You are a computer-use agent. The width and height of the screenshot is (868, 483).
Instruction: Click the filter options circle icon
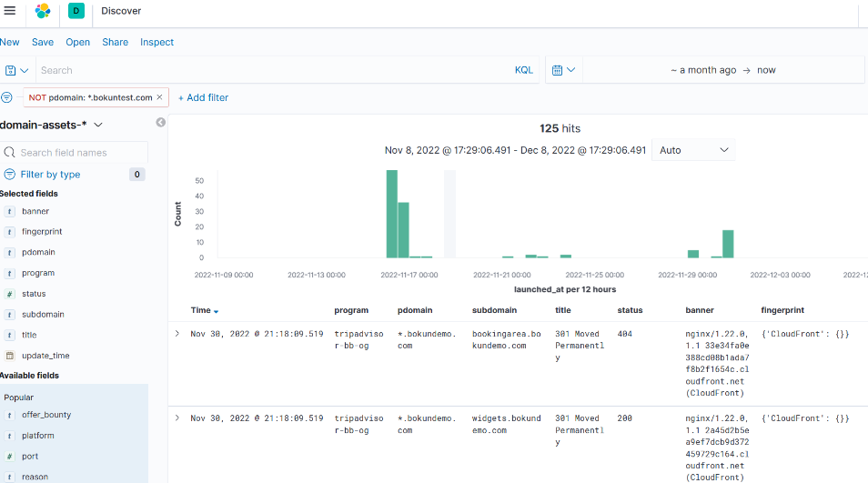coord(6,97)
